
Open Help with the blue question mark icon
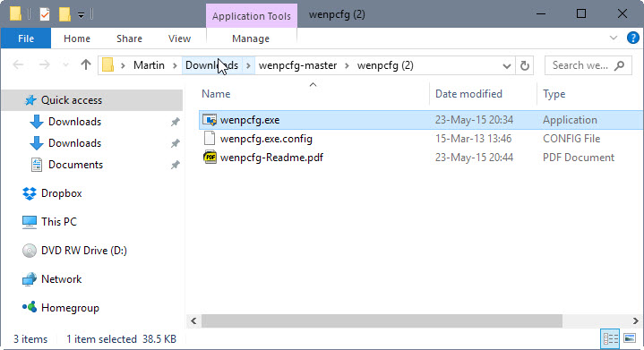(632, 38)
